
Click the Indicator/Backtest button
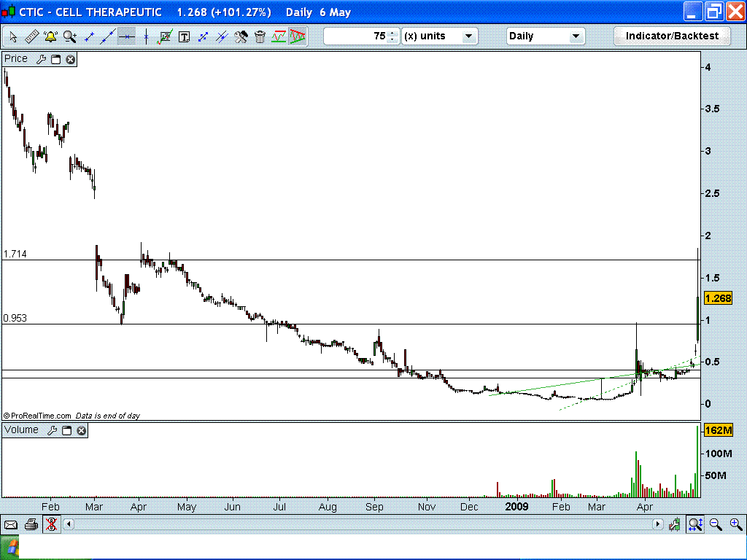[672, 36]
